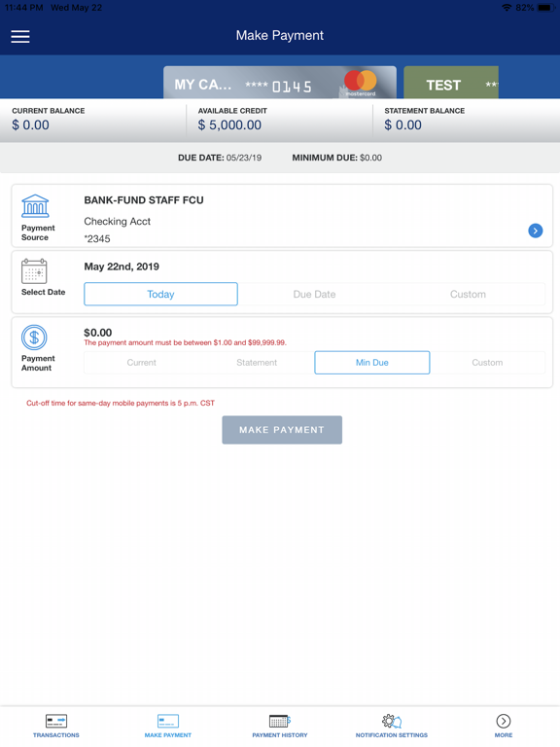The image size is (560, 747).
Task: Open the Make Payment bottom tab
Action: point(168,726)
